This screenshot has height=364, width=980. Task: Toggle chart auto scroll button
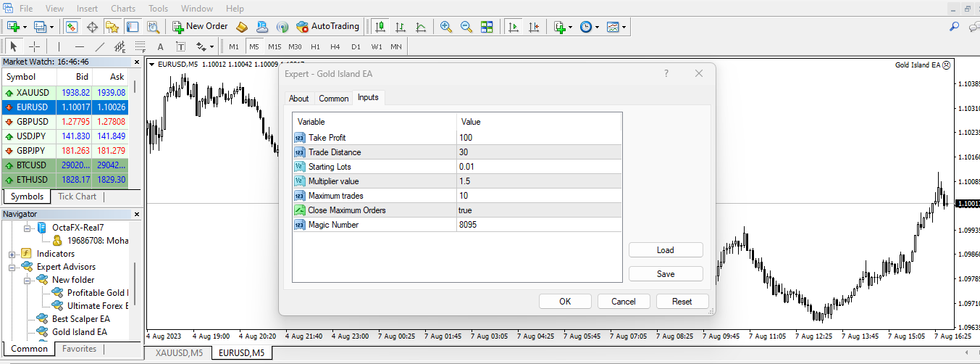click(514, 27)
